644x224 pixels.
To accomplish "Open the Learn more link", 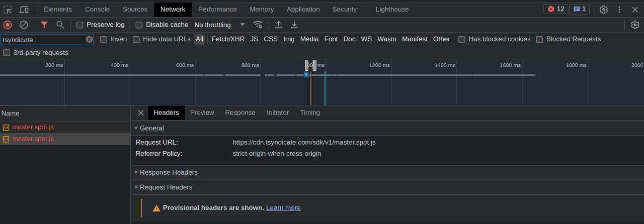I will 283,208.
